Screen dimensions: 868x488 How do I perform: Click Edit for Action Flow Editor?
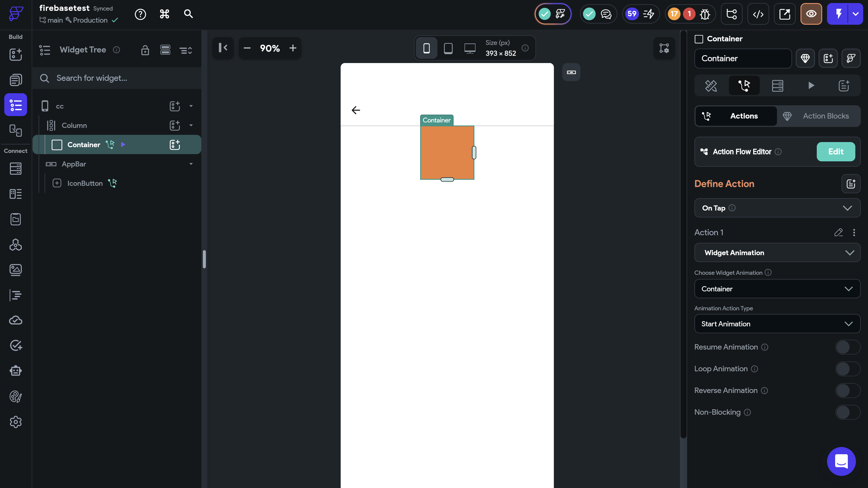pyautogui.click(x=835, y=152)
